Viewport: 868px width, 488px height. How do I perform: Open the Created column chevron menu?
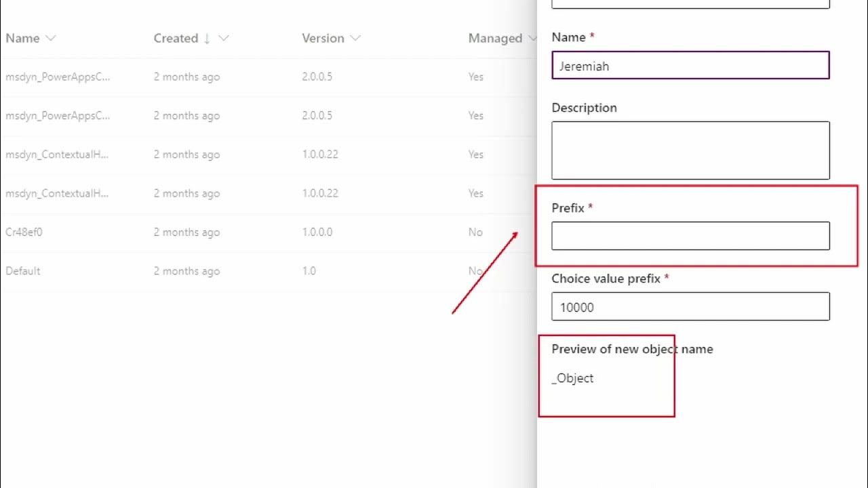(x=224, y=39)
